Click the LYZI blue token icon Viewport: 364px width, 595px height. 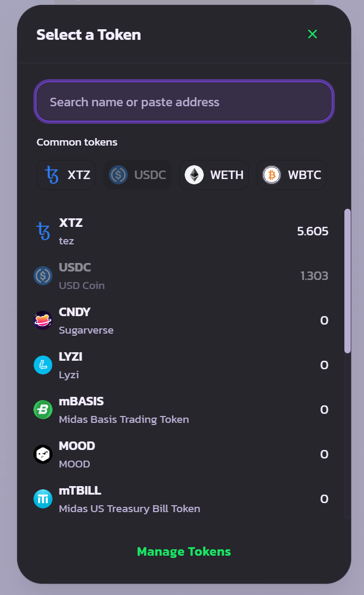tap(43, 365)
